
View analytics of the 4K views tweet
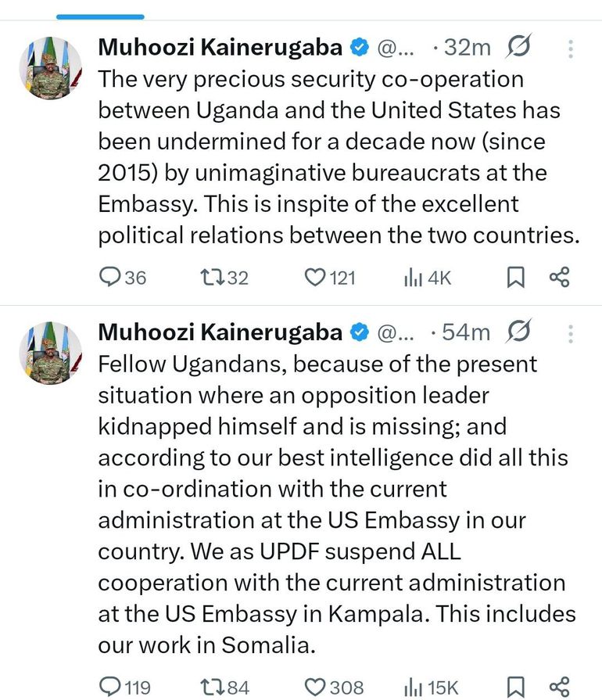click(x=412, y=277)
